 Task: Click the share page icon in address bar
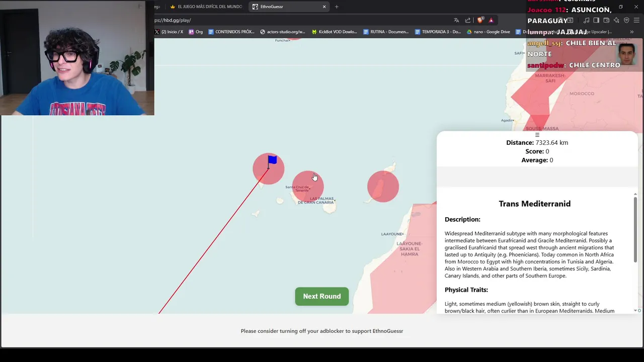468,20
